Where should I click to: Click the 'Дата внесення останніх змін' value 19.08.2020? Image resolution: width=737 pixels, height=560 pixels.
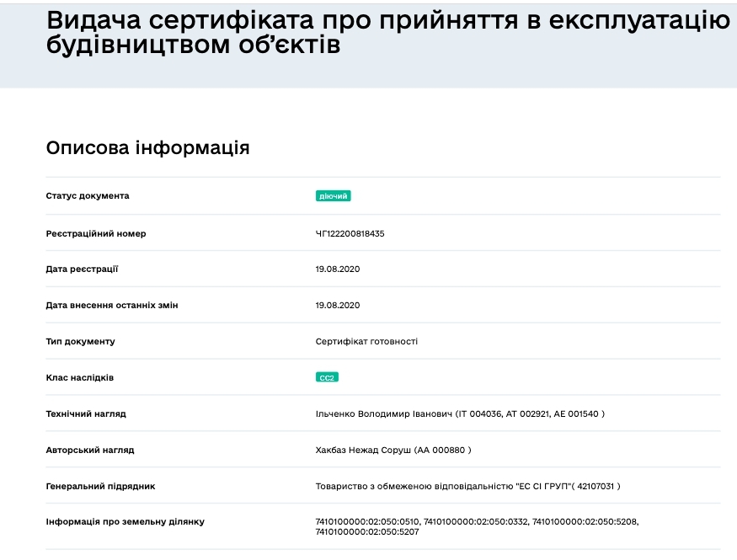[338, 306]
